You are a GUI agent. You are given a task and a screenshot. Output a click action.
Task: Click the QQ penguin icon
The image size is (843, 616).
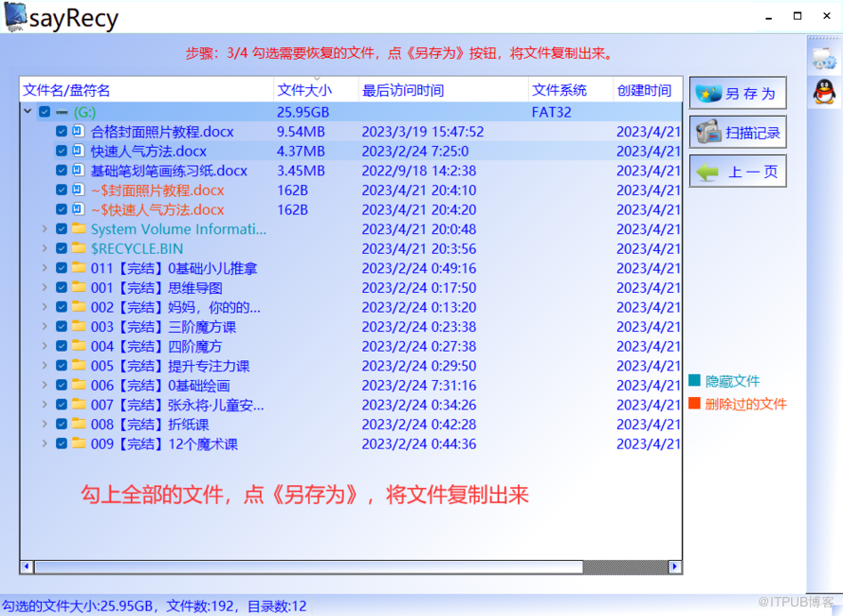click(x=824, y=91)
